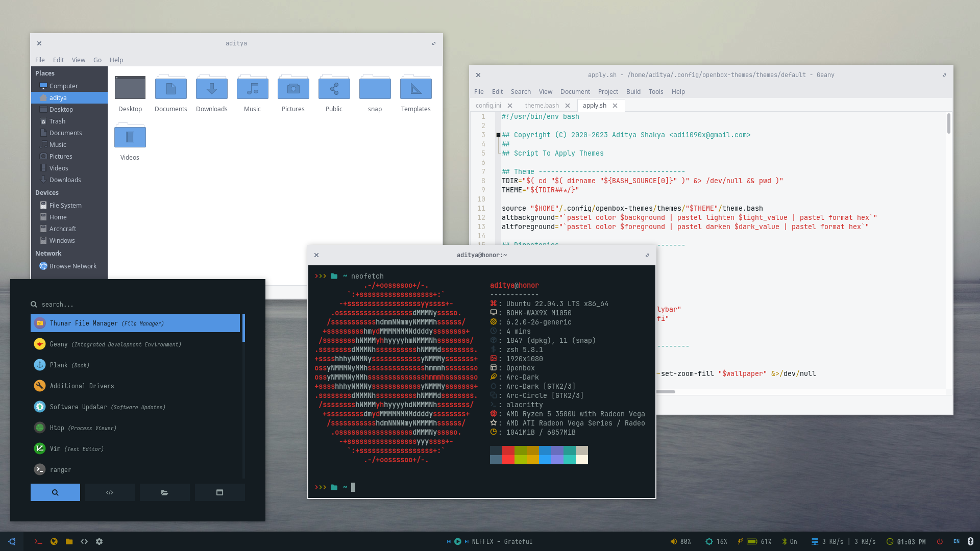This screenshot has width=980, height=551.
Task: Click the power icon in the panel
Action: [x=940, y=542]
